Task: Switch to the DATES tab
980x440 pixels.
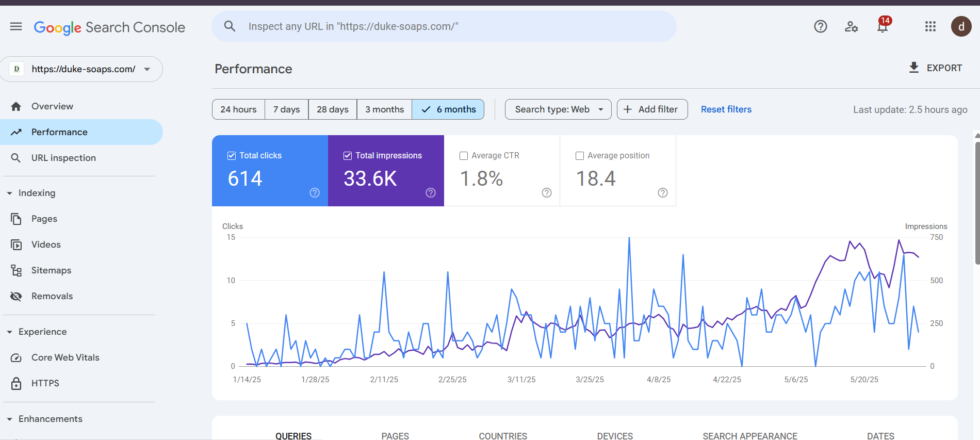Action: (x=880, y=436)
